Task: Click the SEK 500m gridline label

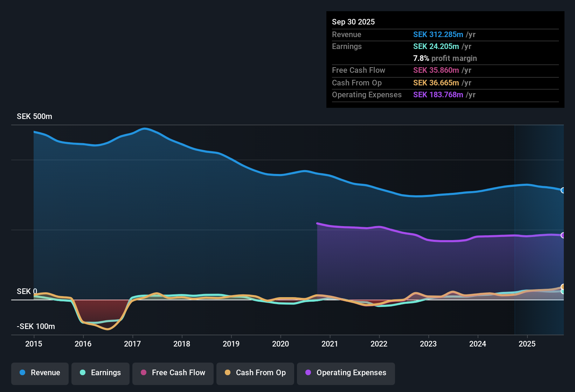Action: (x=34, y=116)
